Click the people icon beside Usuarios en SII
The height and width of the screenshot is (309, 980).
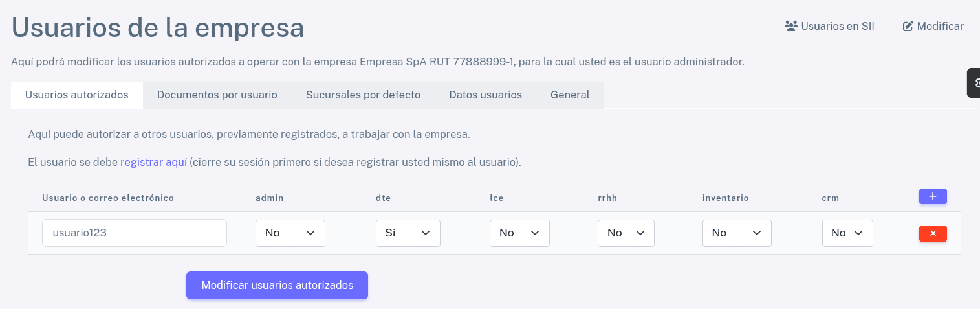click(x=790, y=27)
